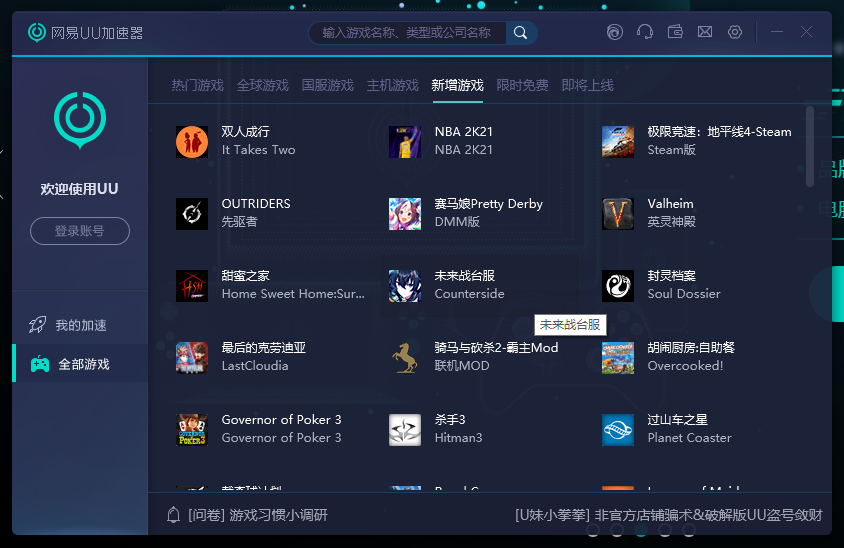The image size is (844, 548).
Task: Open the U妹小拳拳 announcement link
Action: 669,515
